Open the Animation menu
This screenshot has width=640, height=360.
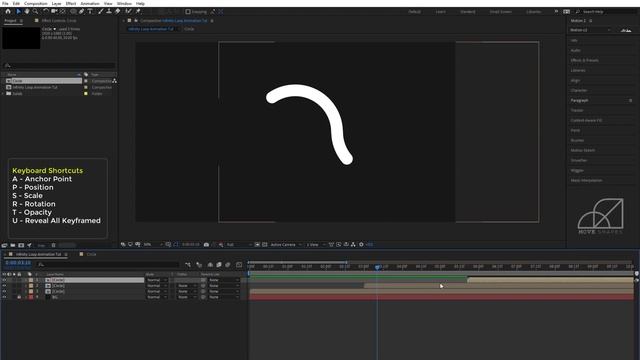click(x=90, y=3)
